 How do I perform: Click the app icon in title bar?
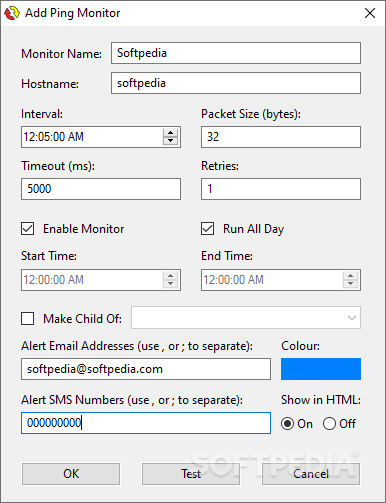click(x=12, y=13)
